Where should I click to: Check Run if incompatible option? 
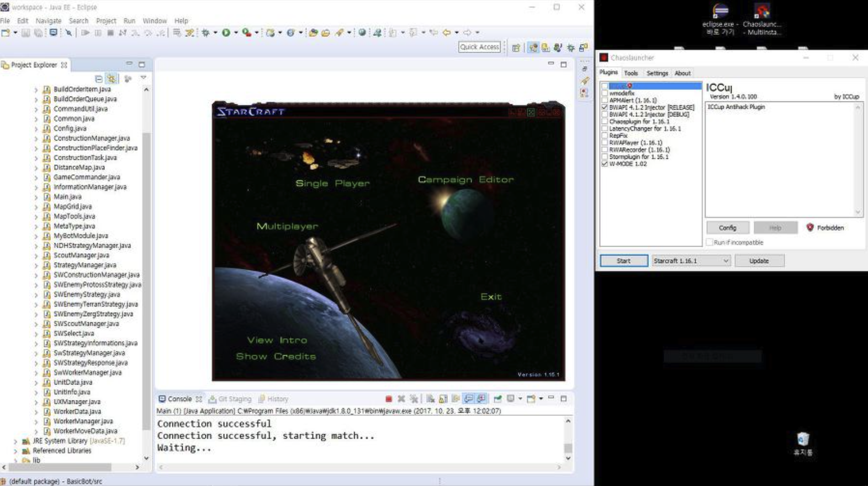710,242
